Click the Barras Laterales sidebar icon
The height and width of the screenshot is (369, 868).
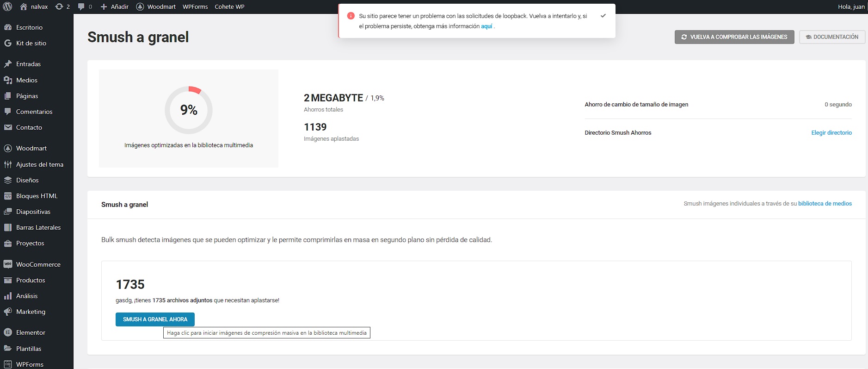(x=8, y=227)
